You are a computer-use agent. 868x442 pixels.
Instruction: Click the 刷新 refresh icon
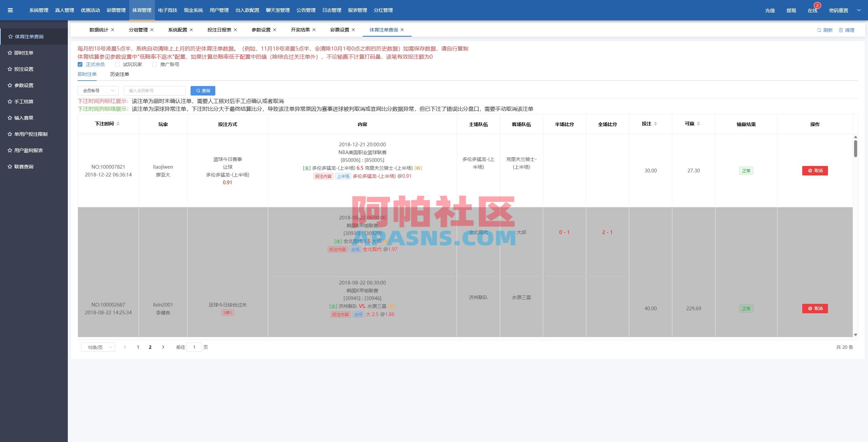click(819, 30)
